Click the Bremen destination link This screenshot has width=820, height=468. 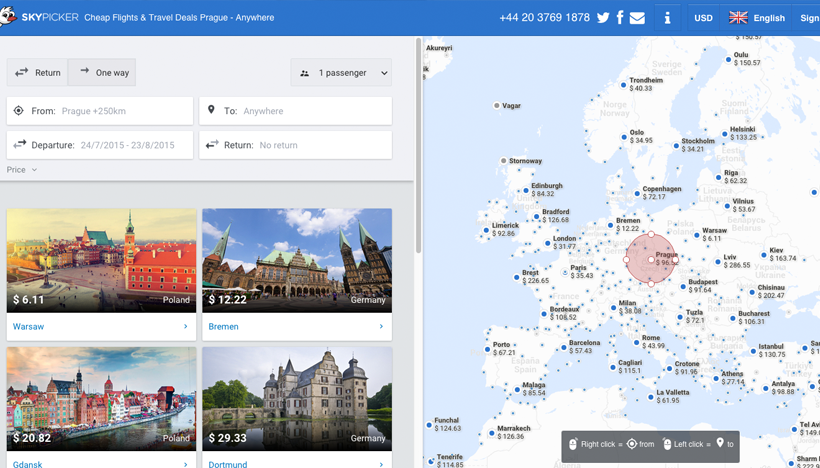pyautogui.click(x=223, y=326)
